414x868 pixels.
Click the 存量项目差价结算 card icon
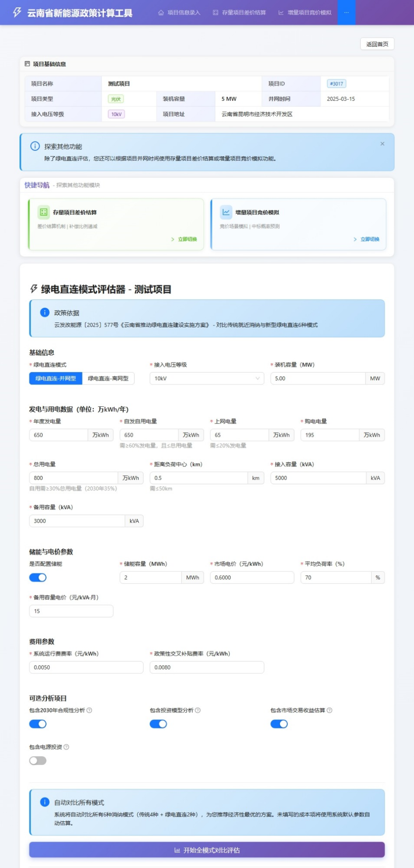pos(44,212)
